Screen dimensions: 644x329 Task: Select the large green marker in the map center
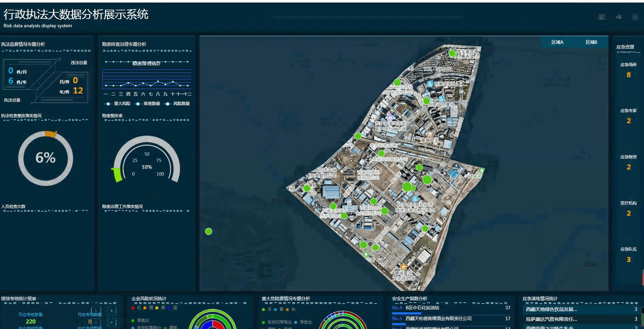point(407,187)
